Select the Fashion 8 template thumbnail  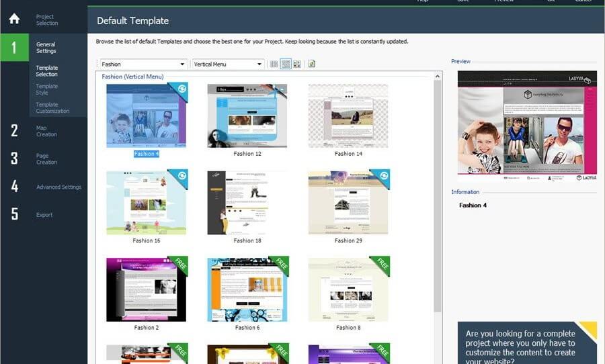(x=348, y=289)
